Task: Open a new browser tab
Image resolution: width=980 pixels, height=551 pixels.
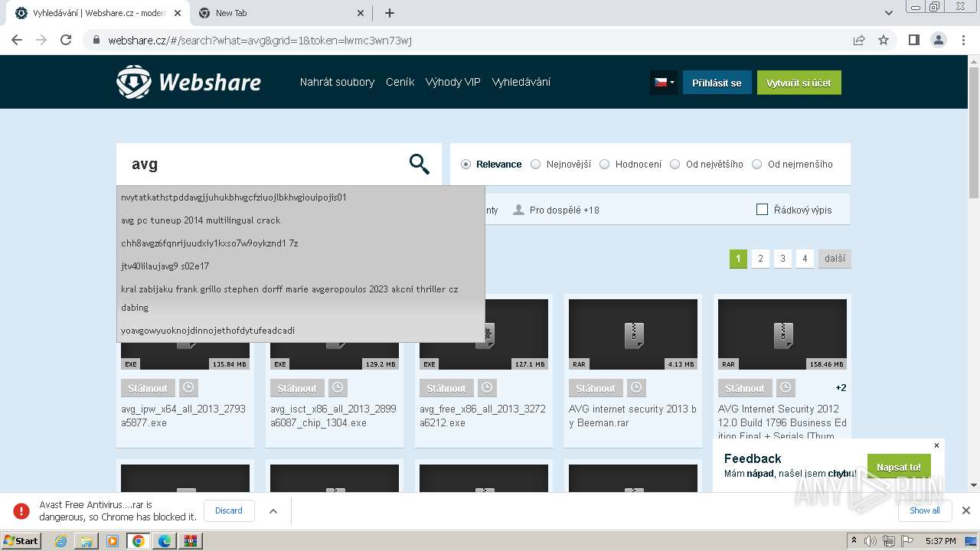Action: [390, 13]
